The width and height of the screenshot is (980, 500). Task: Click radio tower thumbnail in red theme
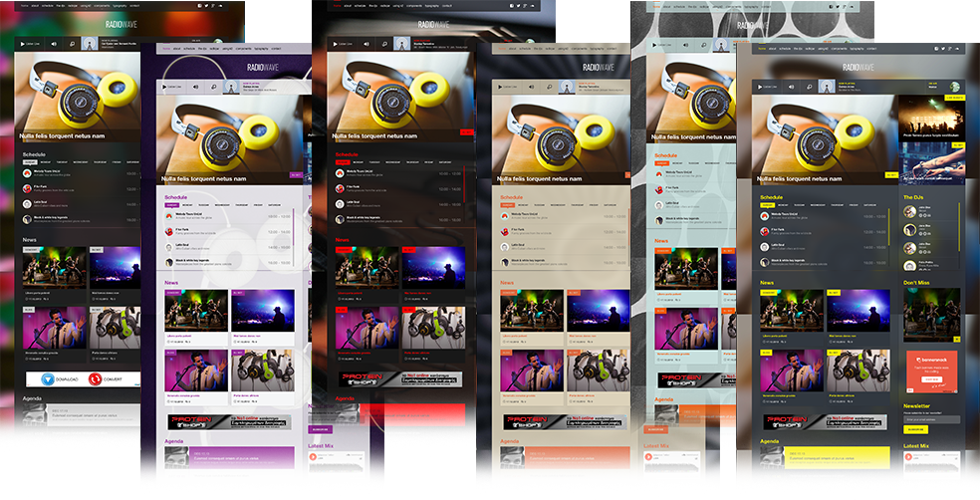point(402,44)
